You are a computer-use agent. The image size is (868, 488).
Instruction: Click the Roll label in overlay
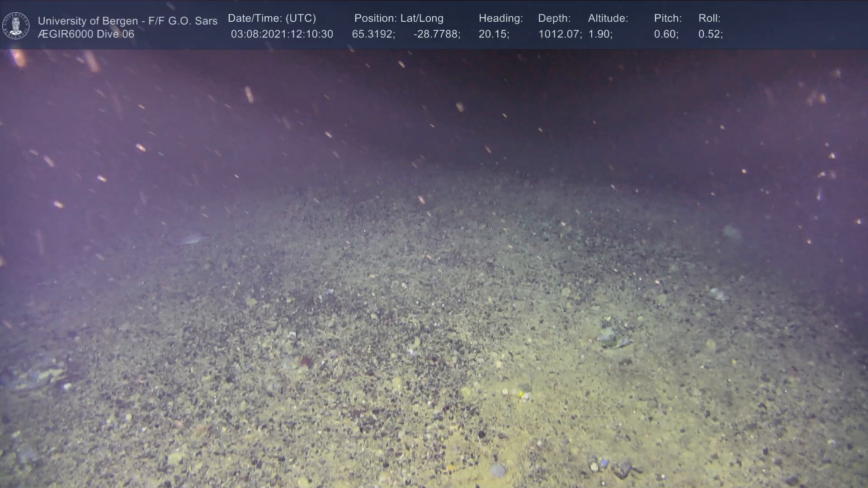pos(709,19)
